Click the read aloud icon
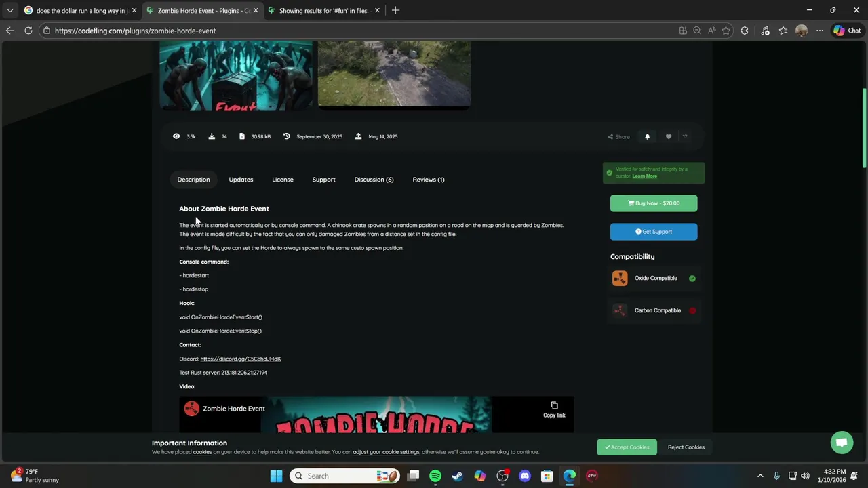Viewport: 868px width, 488px height. point(711,30)
